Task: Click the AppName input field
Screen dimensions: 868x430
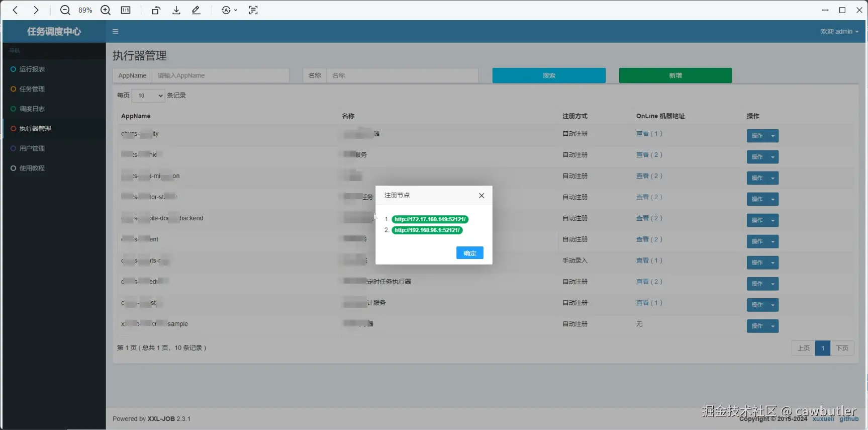Action: click(221, 75)
